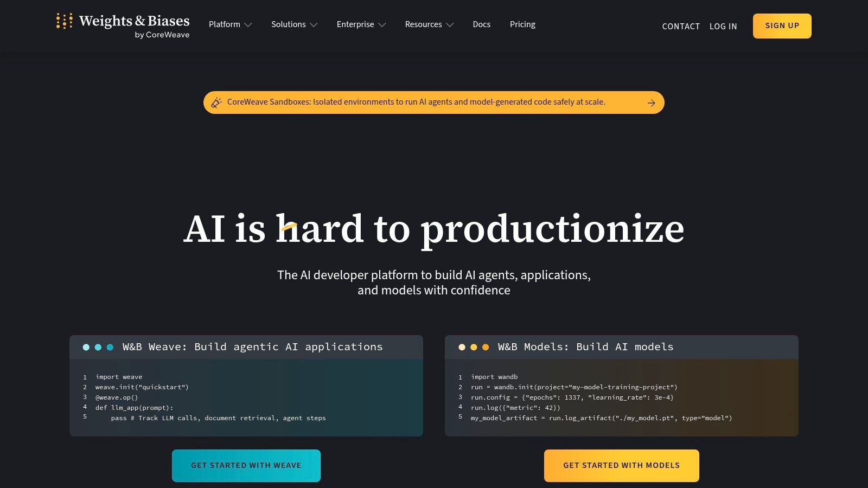Viewport: 868px width, 488px height.
Task: Click the teal dots icon in the Weave code window
Action: (98, 347)
